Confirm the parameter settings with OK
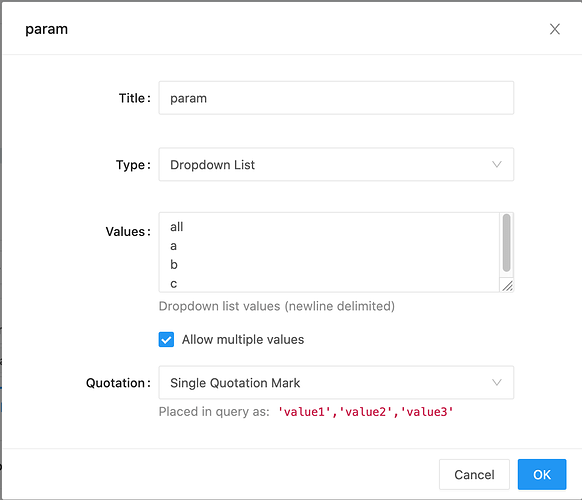 (542, 474)
